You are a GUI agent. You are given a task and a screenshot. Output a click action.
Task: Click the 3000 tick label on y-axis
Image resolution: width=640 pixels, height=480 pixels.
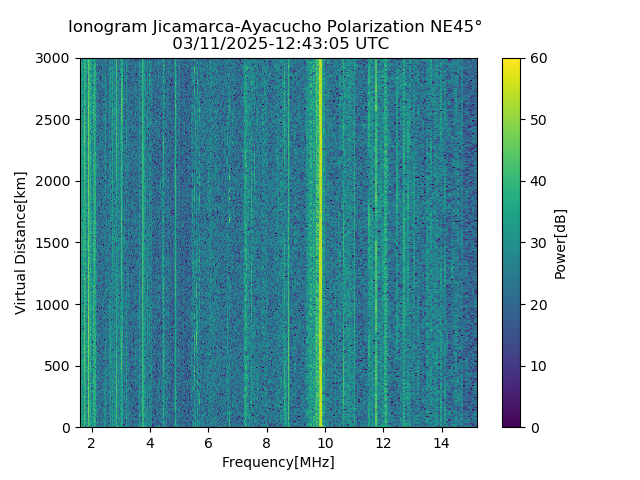click(52, 58)
